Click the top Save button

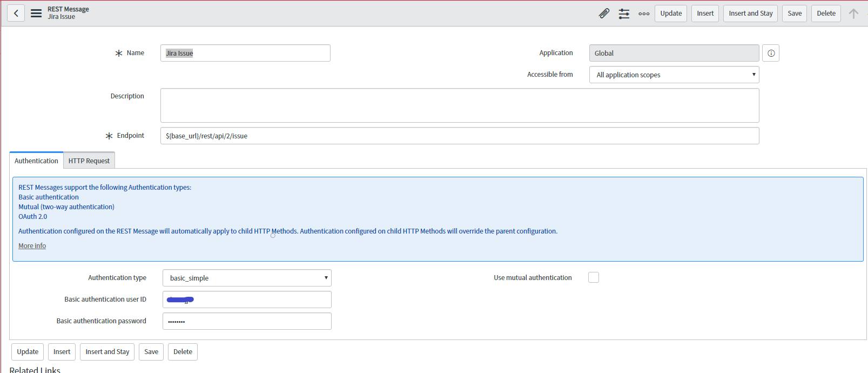click(795, 14)
